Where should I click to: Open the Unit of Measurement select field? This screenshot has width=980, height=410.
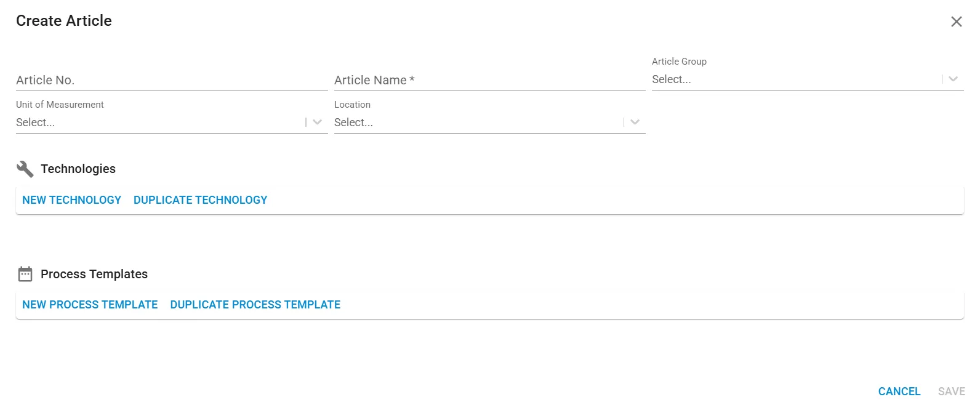[172, 123]
